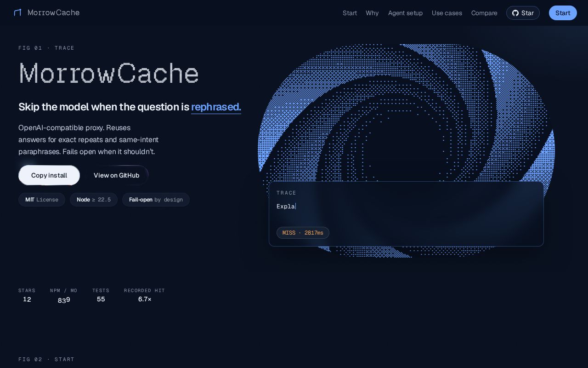Click the trace input text Expla
Image resolution: width=588 pixels, height=368 pixels.
click(286, 207)
